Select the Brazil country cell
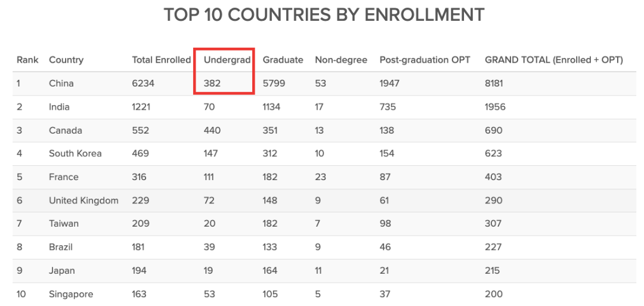The height and width of the screenshot is (306, 644). (61, 248)
